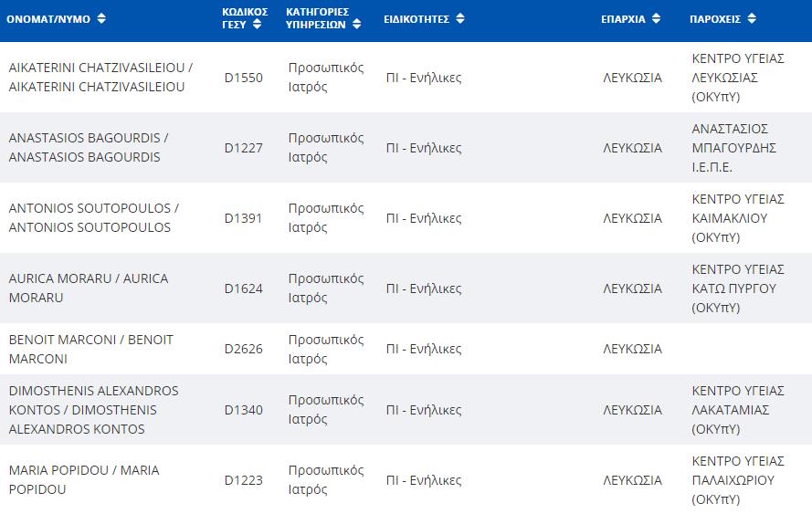Click the ΠΑΡΟΧΕΙΣ header text
812x514 pixels.
coord(715,19)
